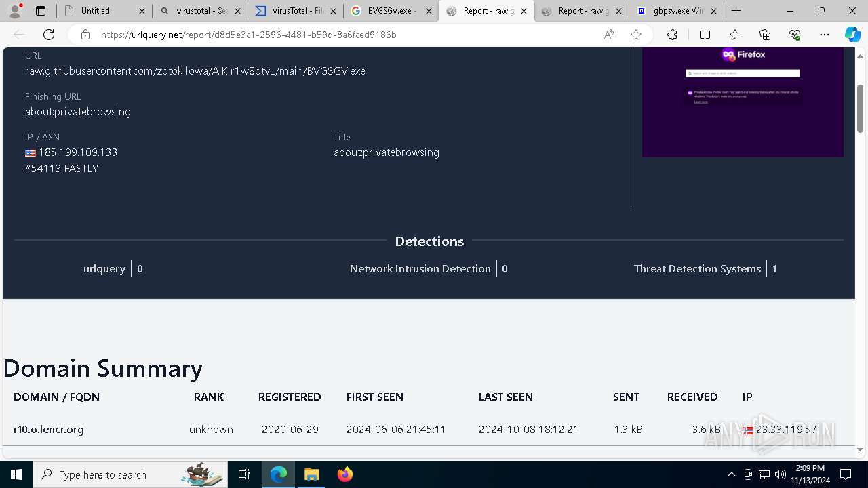Click the raw.githubusercontent.com URL text

pos(195,71)
